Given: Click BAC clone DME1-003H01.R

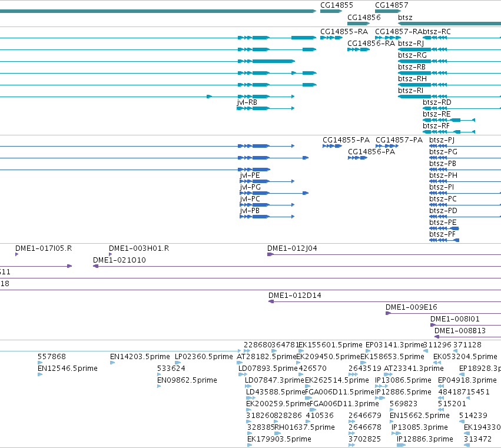Looking at the screenshot, I should click(x=139, y=248).
